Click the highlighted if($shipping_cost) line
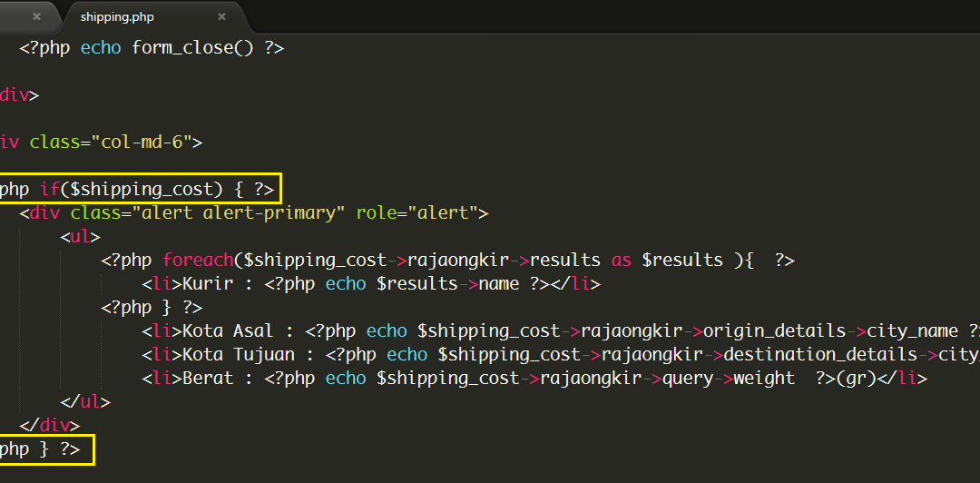The width and height of the screenshot is (980, 483). click(141, 188)
